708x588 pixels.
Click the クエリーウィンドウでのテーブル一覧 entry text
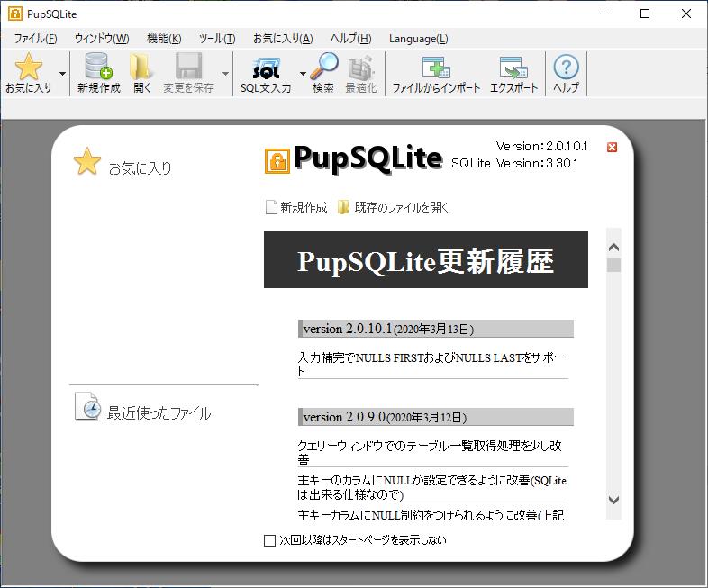click(x=430, y=452)
